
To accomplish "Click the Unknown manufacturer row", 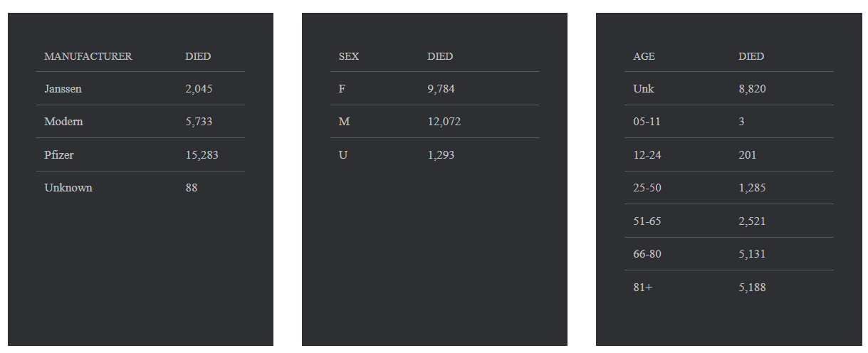I will [x=68, y=188].
